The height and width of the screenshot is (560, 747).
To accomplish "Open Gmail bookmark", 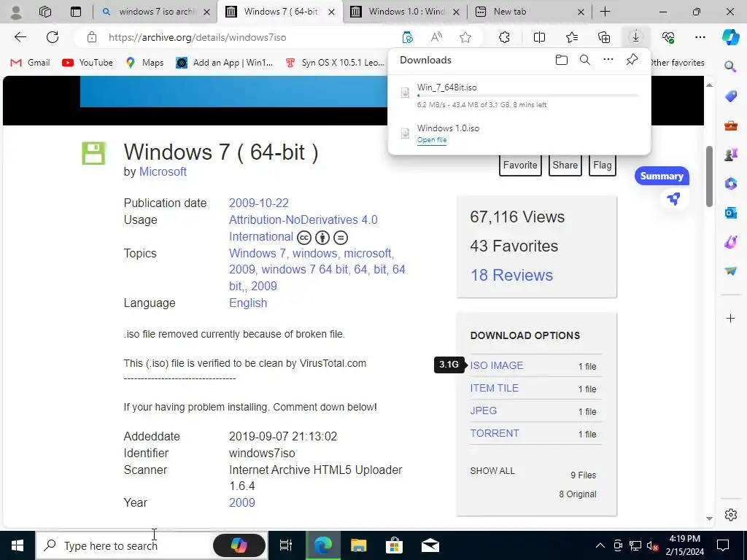I will (31, 63).
